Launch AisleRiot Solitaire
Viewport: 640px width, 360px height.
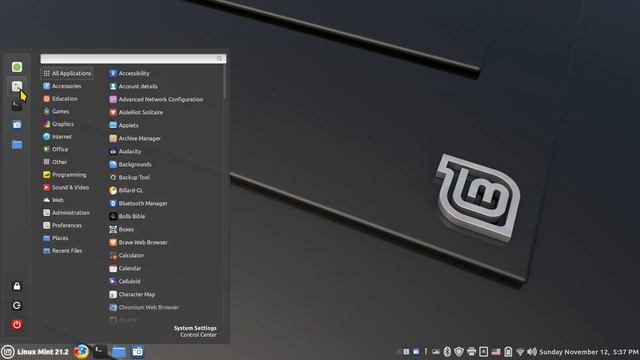pos(136,112)
